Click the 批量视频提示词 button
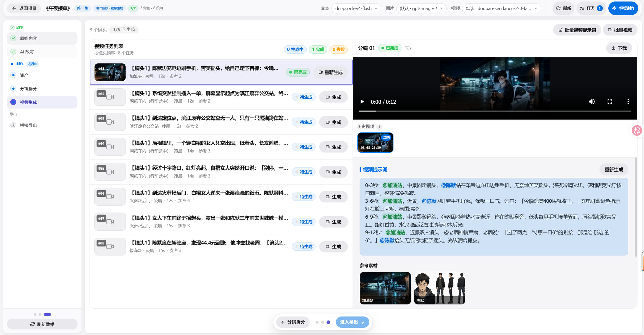 pos(577,30)
